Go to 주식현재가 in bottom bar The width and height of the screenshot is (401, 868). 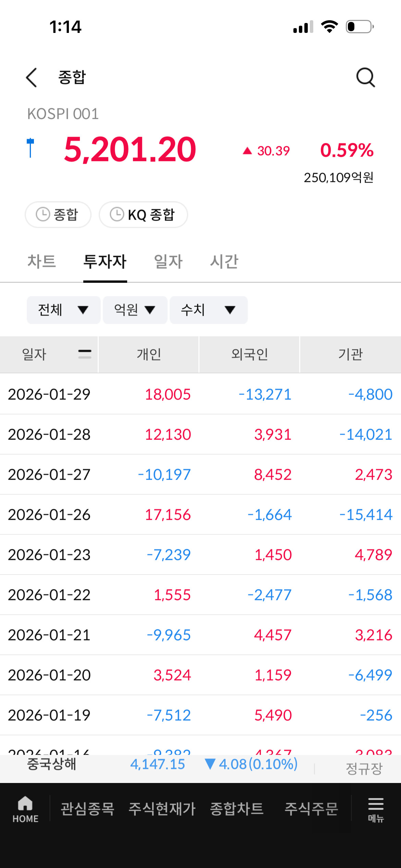click(x=162, y=809)
